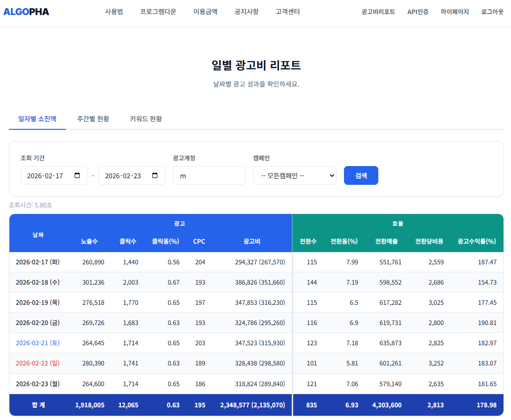Open the 사용법 menu item
Screen dimensions: 511x420
point(113,11)
